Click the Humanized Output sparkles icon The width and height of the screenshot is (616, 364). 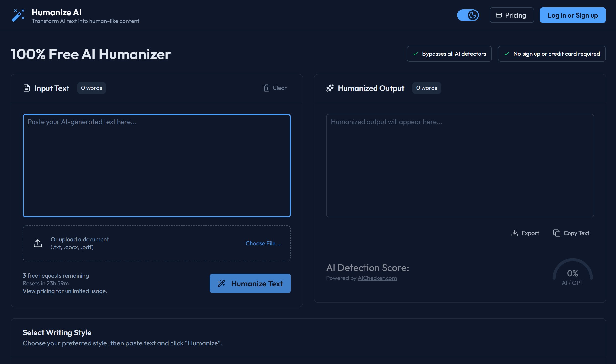coord(330,88)
